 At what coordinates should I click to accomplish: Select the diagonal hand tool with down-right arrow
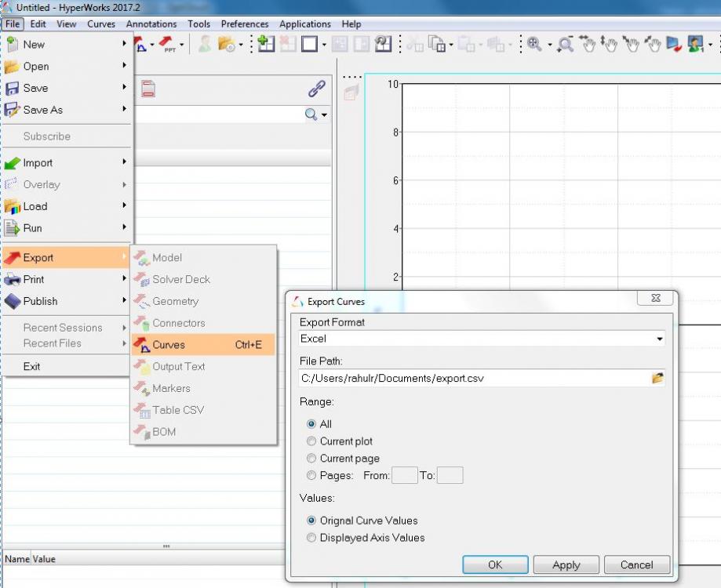click(x=631, y=44)
